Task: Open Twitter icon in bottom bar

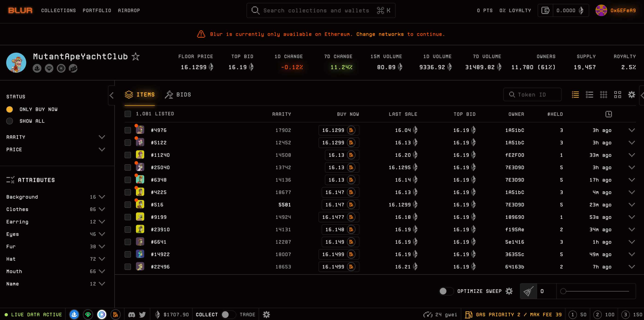Action: (x=143, y=314)
